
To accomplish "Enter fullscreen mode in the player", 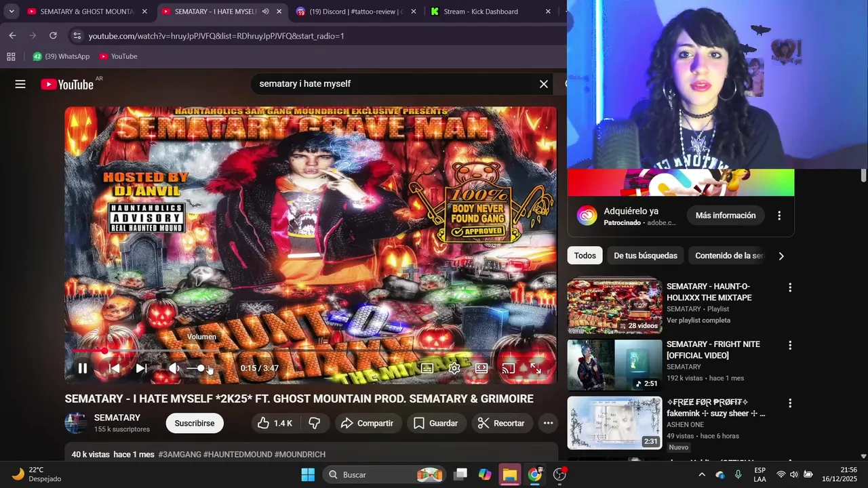I will 536,368.
